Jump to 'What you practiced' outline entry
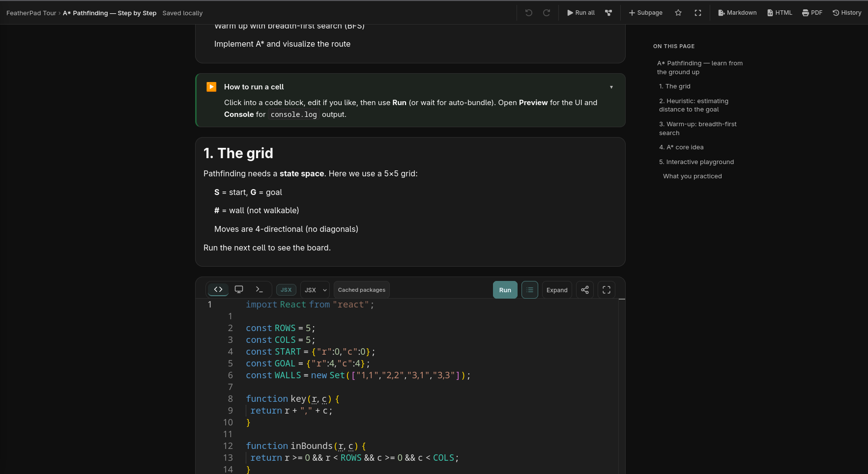 click(x=693, y=176)
